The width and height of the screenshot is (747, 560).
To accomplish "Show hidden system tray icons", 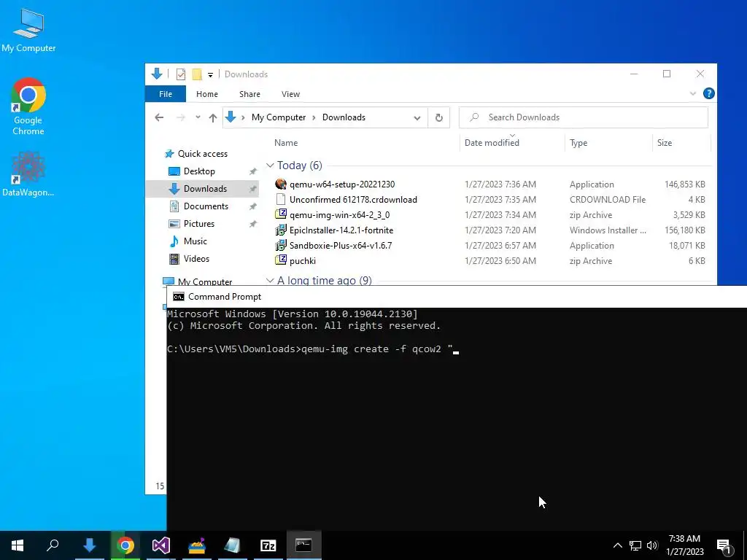I will coord(617,545).
